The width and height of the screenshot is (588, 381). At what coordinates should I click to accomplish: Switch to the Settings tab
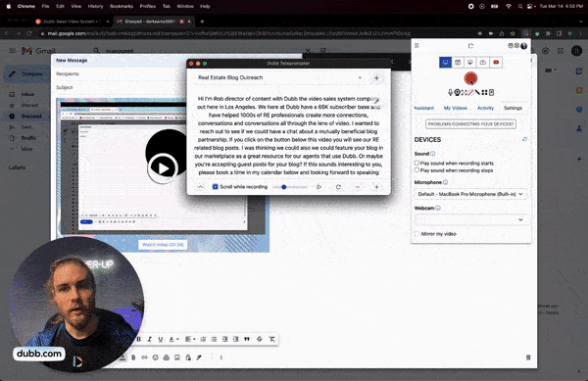513,108
